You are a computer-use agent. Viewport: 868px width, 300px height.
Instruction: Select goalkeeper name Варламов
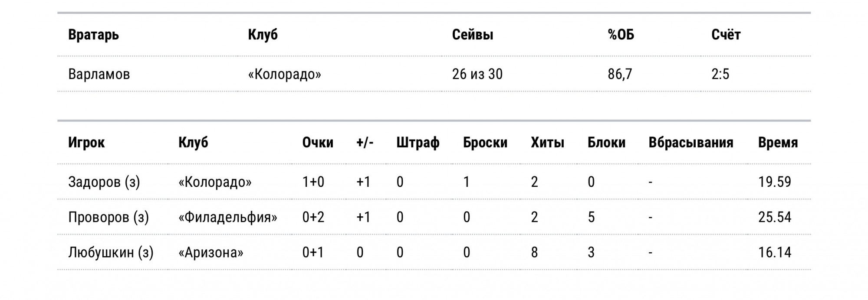point(99,74)
